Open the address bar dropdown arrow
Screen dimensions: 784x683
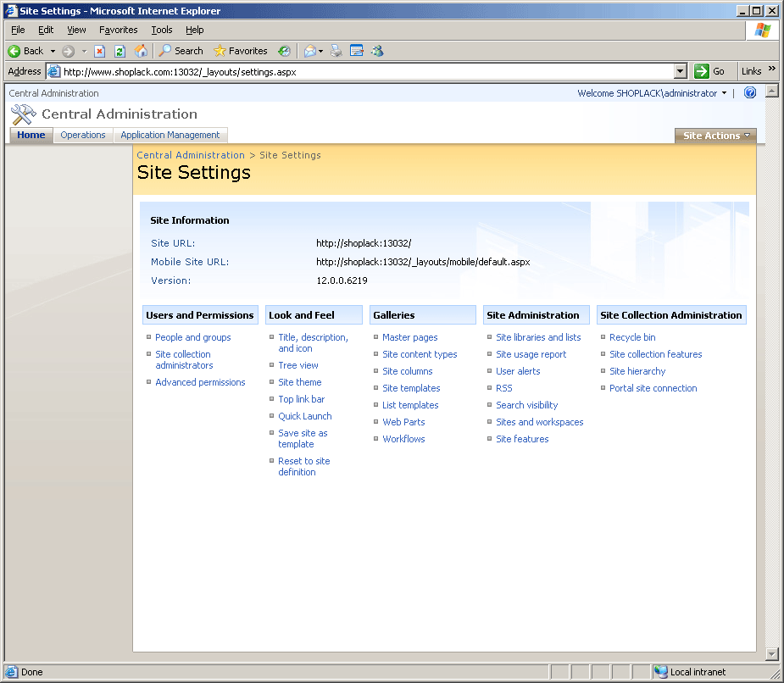[x=680, y=71]
